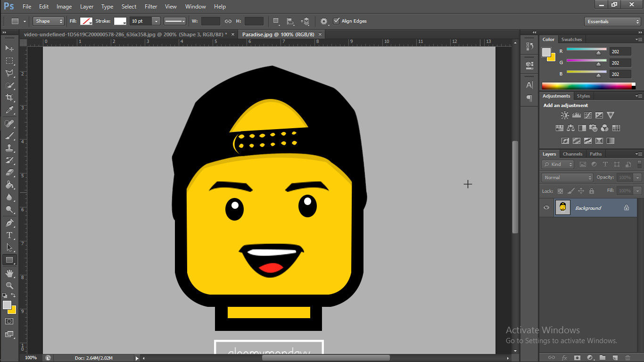
Task: Select the Dodge tool
Action: 9,209
